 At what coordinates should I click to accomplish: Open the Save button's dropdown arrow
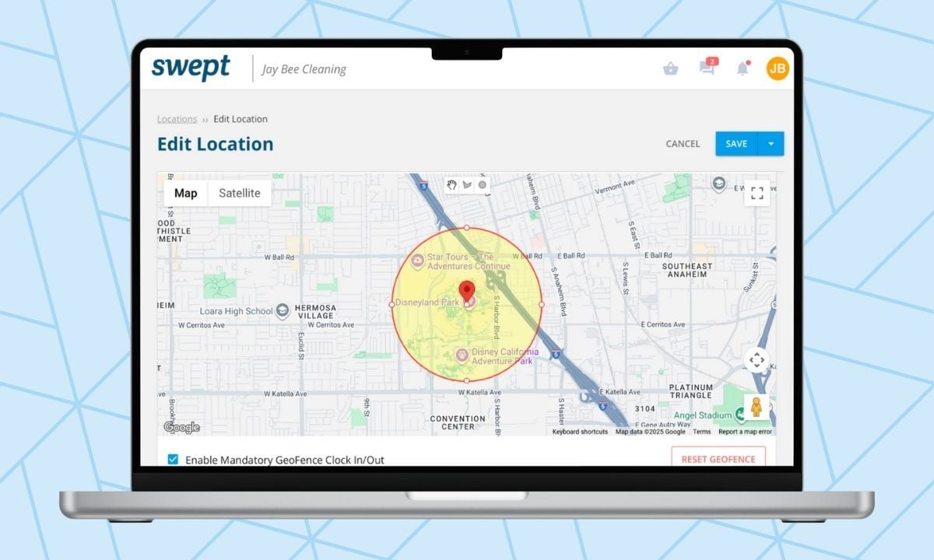tap(771, 144)
